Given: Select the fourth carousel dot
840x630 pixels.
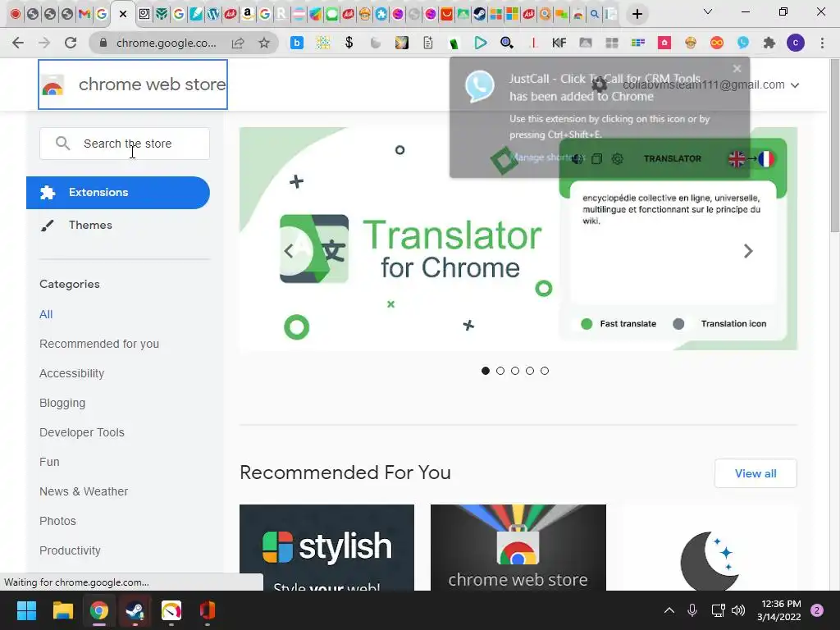Looking at the screenshot, I should 530,371.
